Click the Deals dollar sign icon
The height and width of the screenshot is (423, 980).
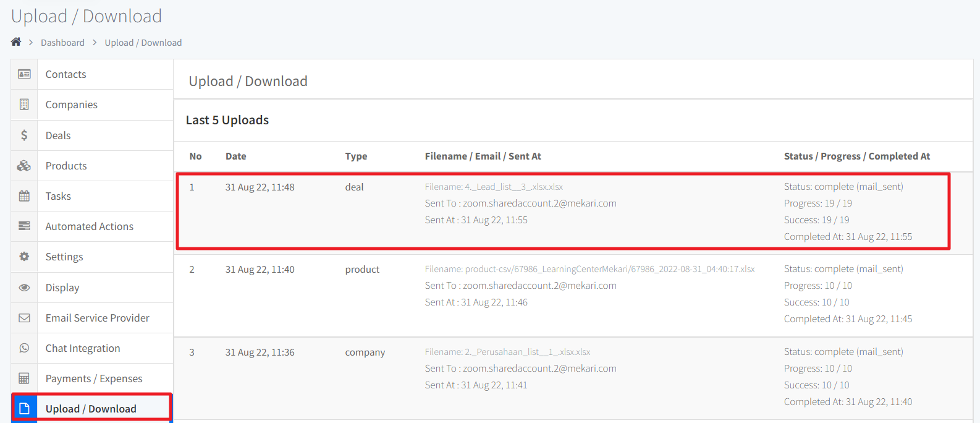coord(24,135)
